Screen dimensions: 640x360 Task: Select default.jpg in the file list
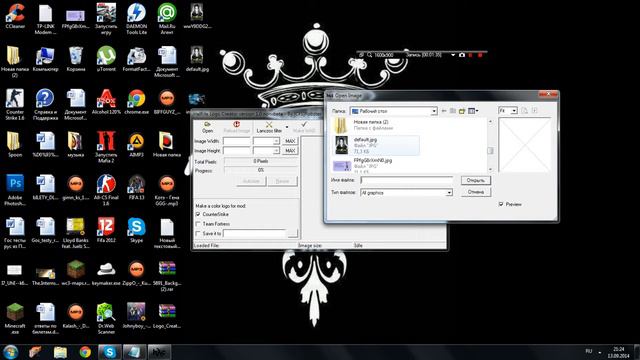[376, 145]
